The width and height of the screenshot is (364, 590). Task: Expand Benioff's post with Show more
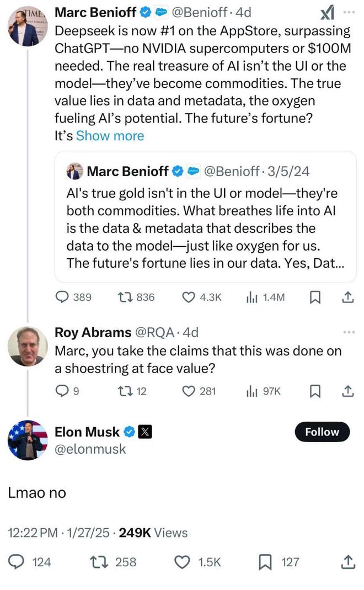110,136
